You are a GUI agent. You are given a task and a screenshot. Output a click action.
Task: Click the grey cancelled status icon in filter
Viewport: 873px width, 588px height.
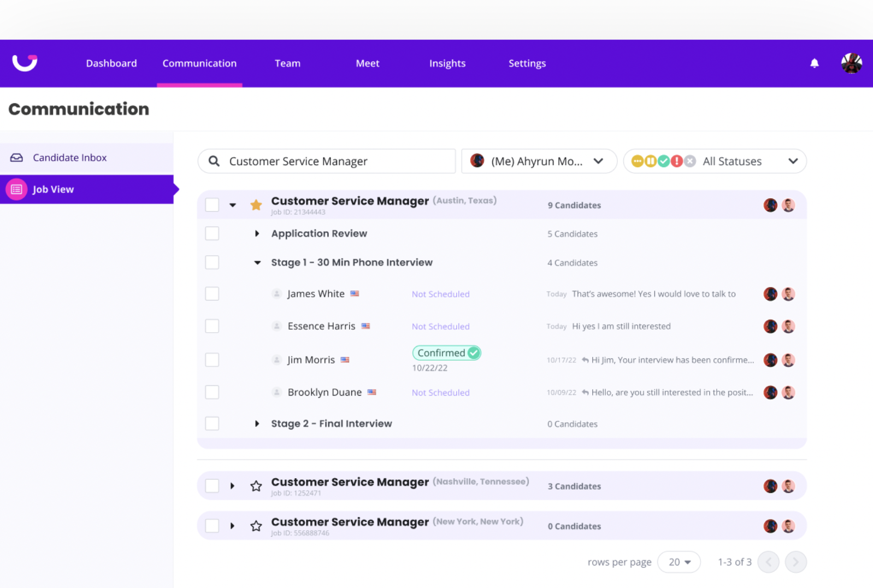[x=690, y=161]
